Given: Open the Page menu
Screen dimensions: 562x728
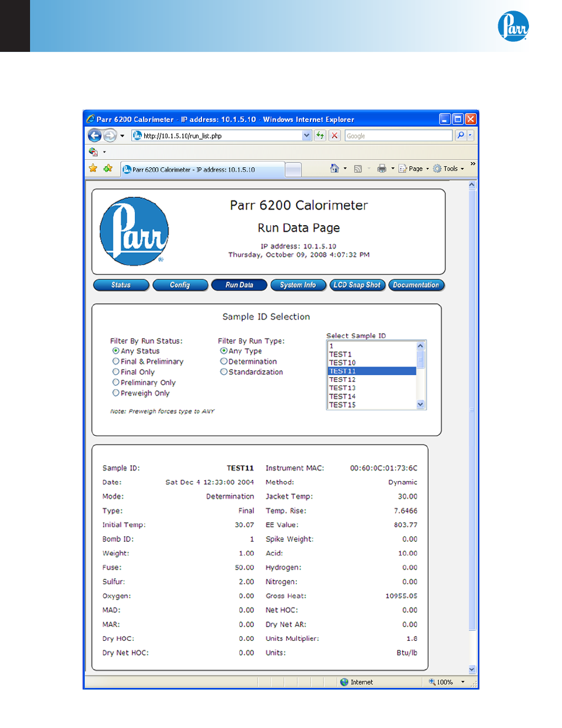Looking at the screenshot, I should pyautogui.click(x=414, y=169).
